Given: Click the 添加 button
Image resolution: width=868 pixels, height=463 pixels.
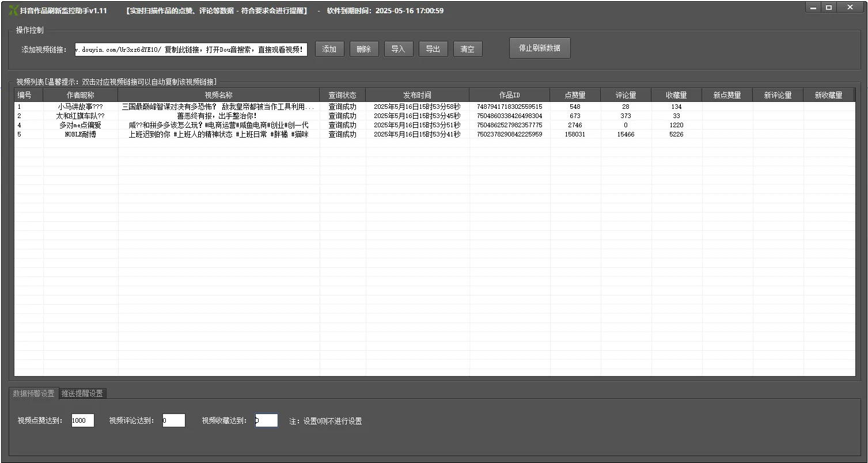Looking at the screenshot, I should click(x=329, y=49).
